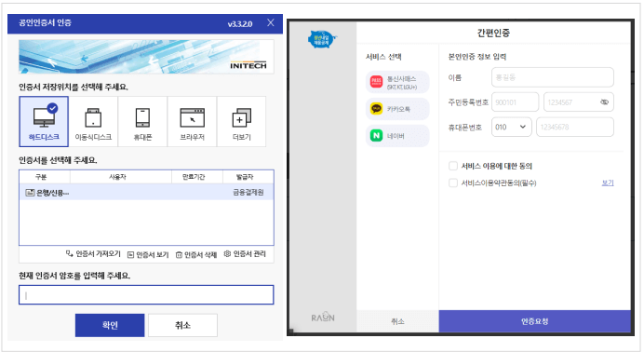The width and height of the screenshot is (644, 352).
Task: Open more (더보기) storage options
Action: [x=242, y=122]
